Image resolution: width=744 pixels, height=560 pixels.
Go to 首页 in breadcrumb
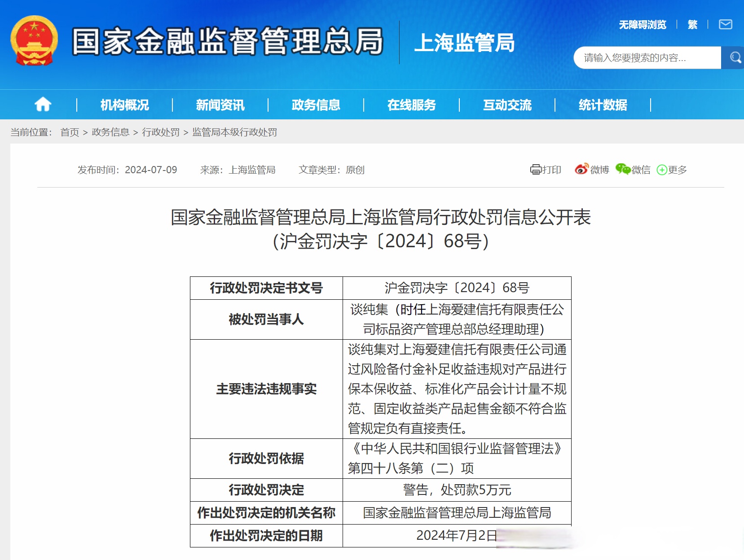70,132
